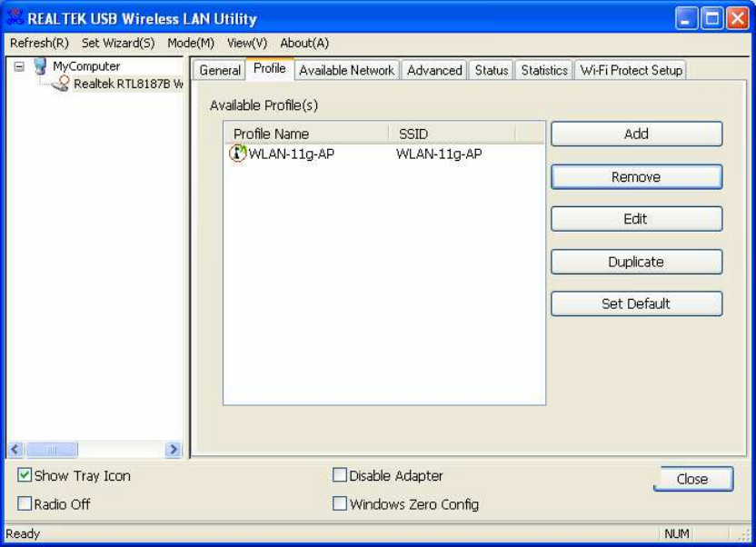
Task: Select Realtek RTL8187B adapter in tree
Action: [x=128, y=84]
